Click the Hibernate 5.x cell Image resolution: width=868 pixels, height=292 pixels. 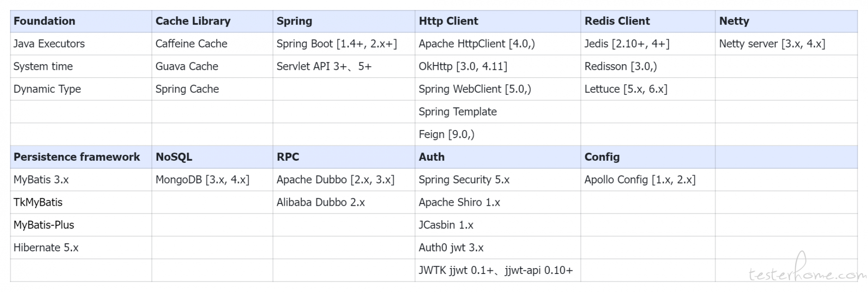(x=81, y=247)
